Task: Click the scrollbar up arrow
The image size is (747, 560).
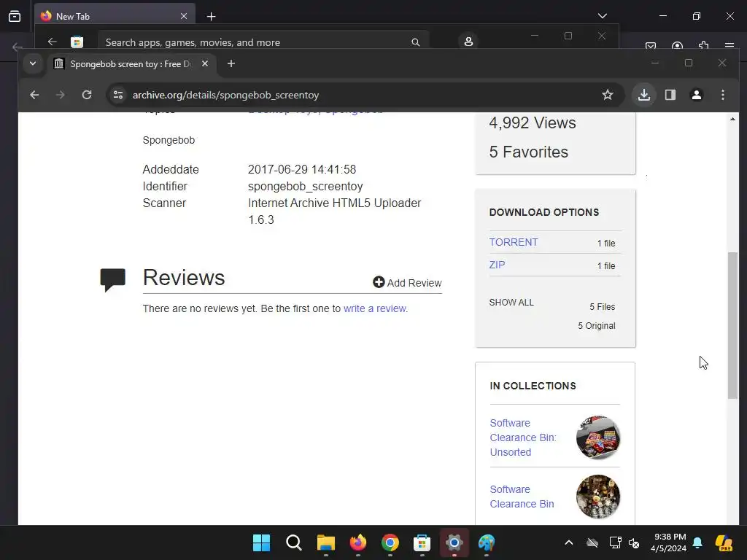Action: coord(732,119)
